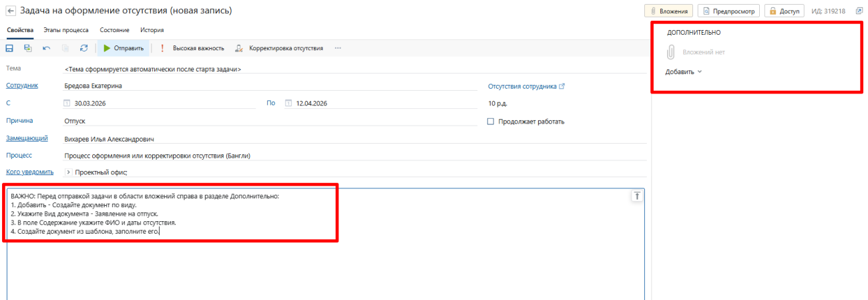Enable the Продолжает работать checkbox
This screenshot has height=300, width=868.
point(491,122)
